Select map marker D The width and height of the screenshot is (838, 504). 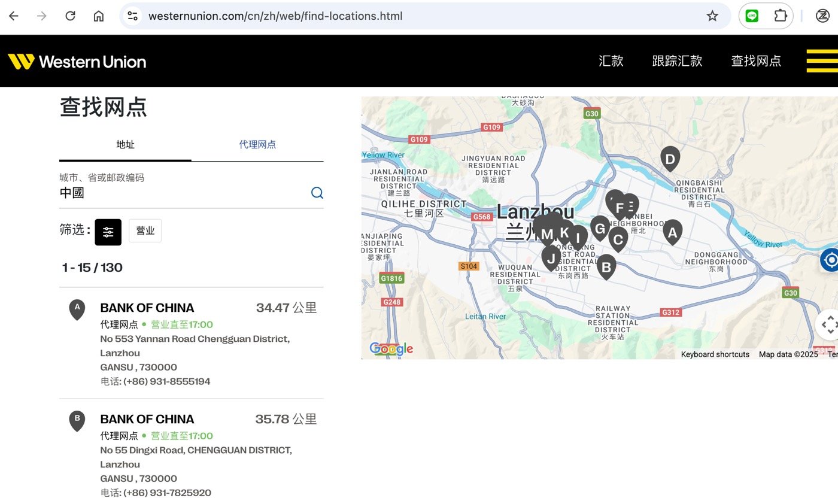tap(670, 159)
